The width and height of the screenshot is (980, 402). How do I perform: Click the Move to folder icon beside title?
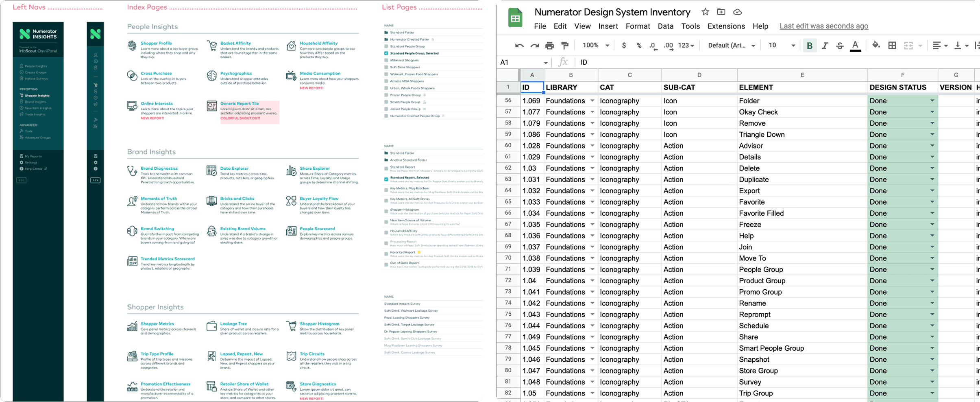(x=721, y=12)
